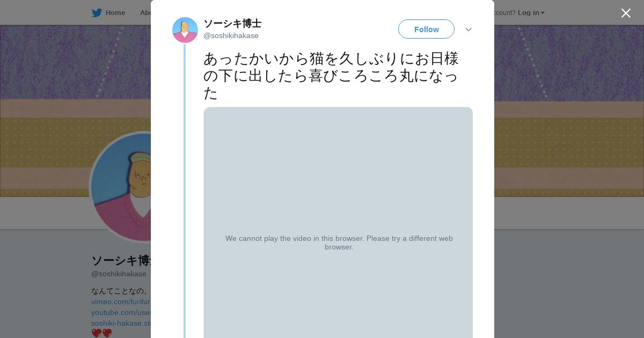This screenshot has width=644, height=338.
Task: Open the chevron menu beside Follow
Action: pos(468,30)
